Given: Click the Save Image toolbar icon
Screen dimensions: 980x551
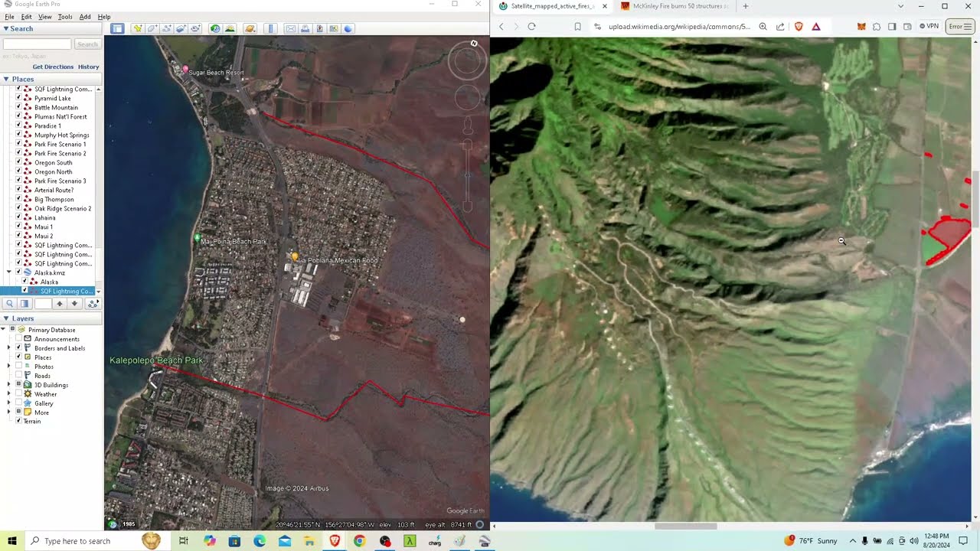Looking at the screenshot, I should [x=319, y=28].
